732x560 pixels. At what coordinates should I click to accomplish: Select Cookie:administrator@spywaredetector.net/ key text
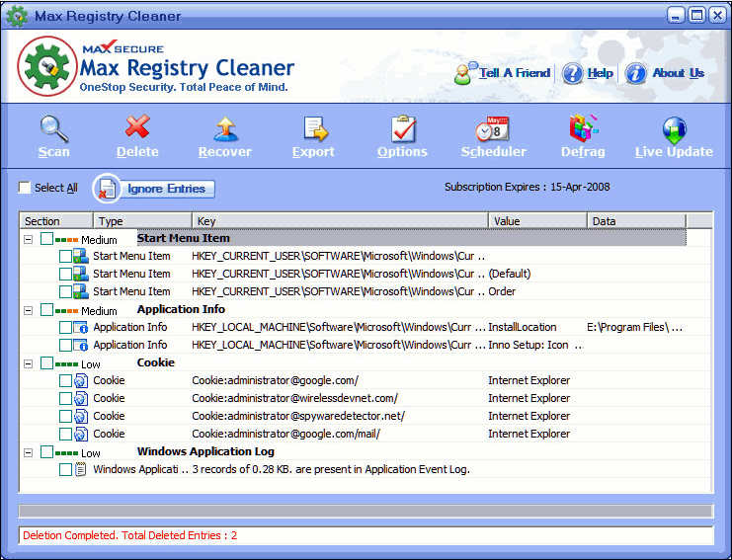(298, 416)
